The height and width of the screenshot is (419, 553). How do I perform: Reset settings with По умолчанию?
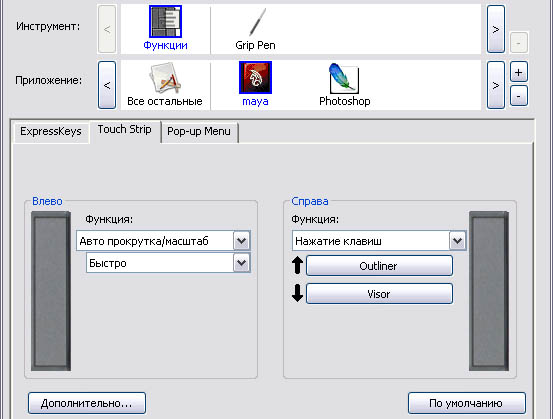(x=467, y=403)
